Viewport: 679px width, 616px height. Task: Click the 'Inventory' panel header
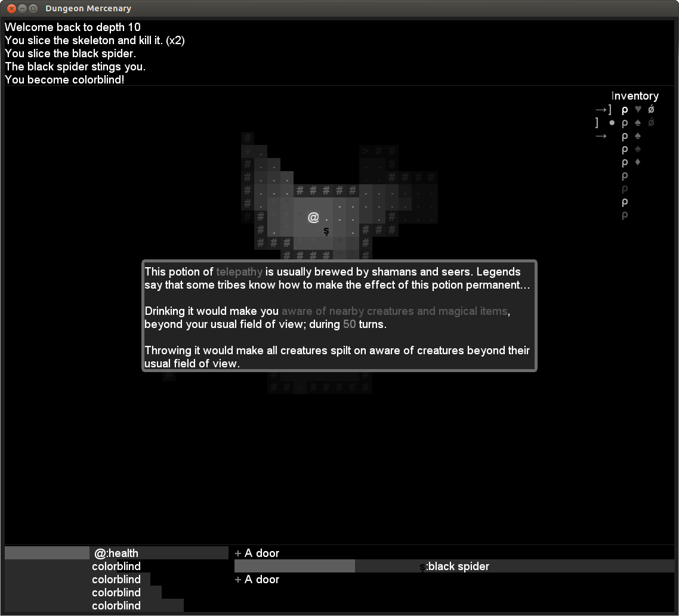[x=635, y=95]
